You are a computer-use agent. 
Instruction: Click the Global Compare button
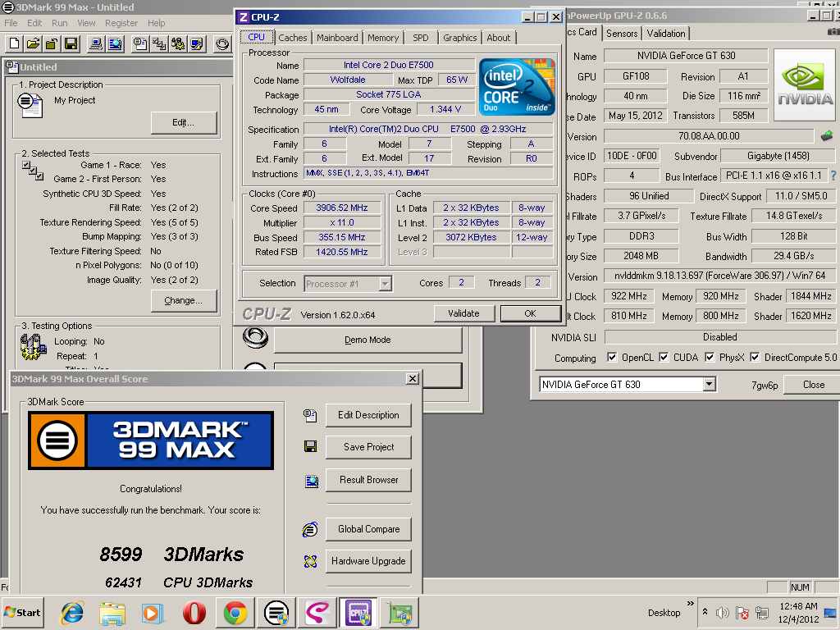click(x=368, y=529)
